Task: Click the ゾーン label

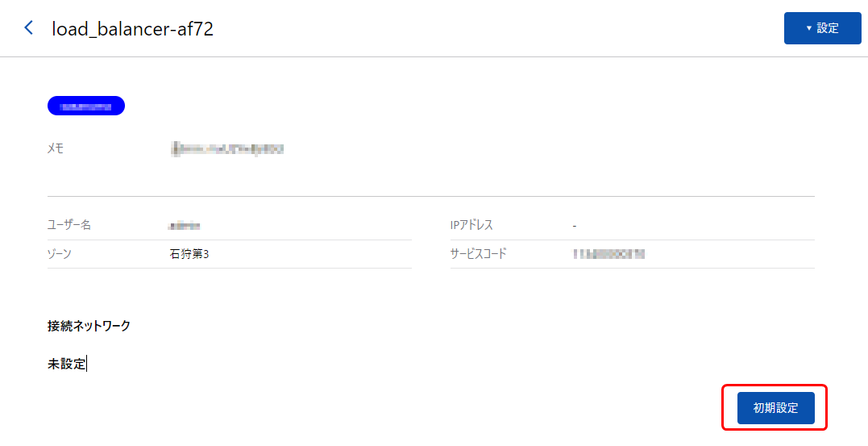Action: click(60, 254)
